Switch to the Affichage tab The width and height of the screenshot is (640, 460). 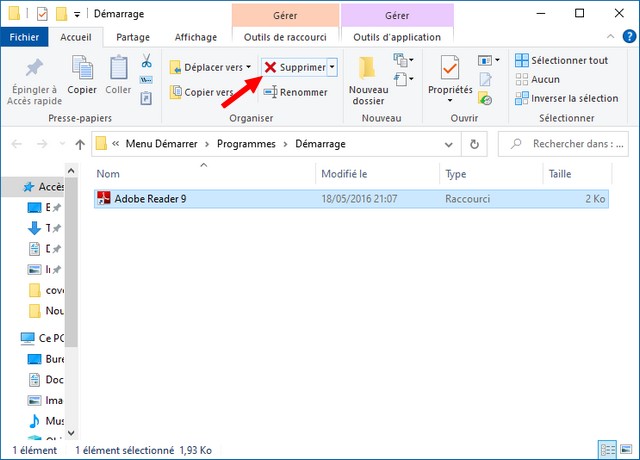pyautogui.click(x=196, y=37)
